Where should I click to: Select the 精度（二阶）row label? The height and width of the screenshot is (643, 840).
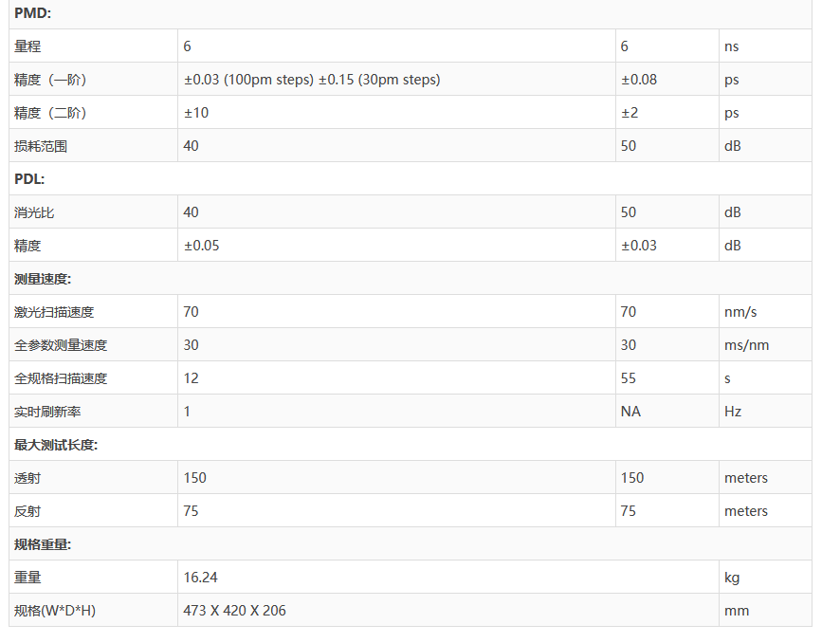tap(51, 113)
